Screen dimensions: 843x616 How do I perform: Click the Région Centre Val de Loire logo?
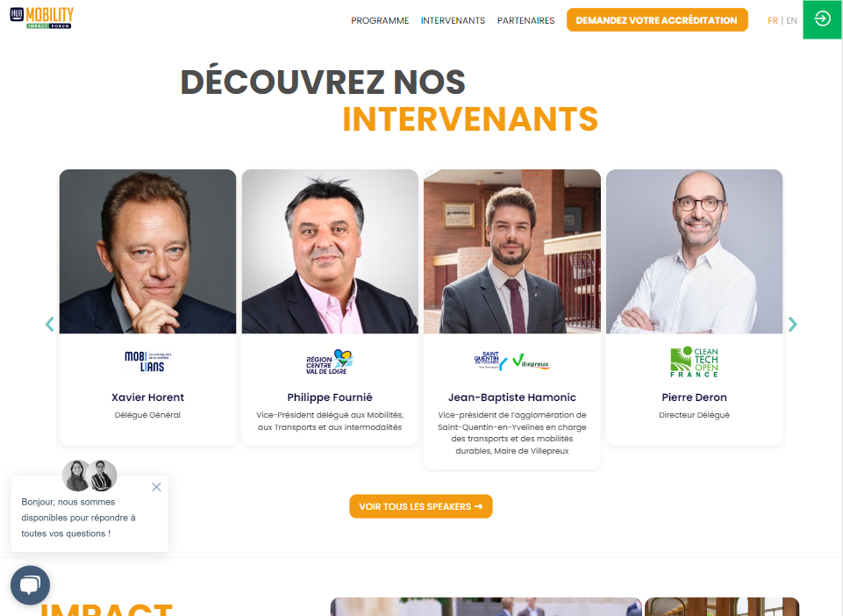(x=330, y=362)
